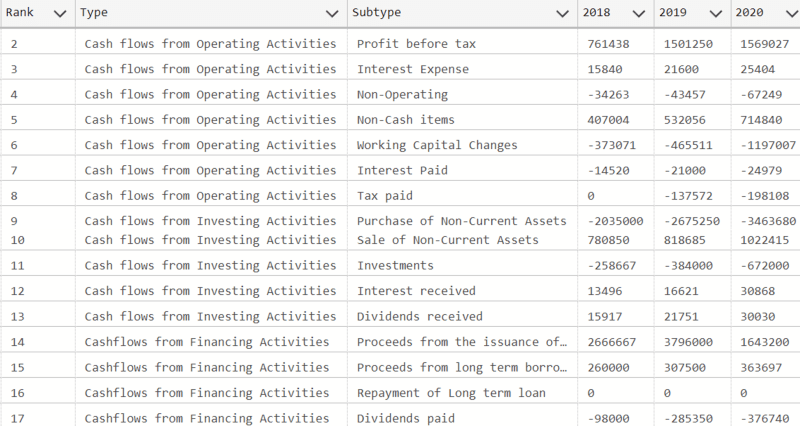Image resolution: width=800 pixels, height=426 pixels.
Task: Select the 2019 value 1501250
Action: click(688, 44)
